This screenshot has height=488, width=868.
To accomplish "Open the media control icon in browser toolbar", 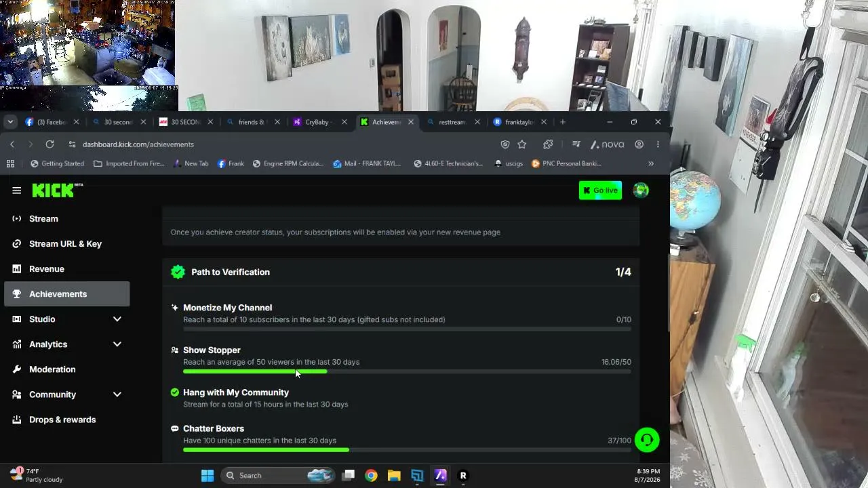I will (x=576, y=144).
